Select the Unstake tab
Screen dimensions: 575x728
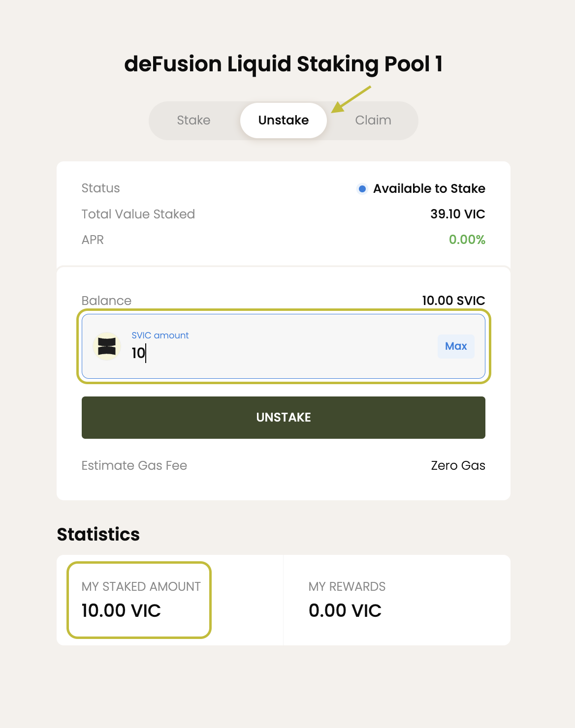point(284,121)
